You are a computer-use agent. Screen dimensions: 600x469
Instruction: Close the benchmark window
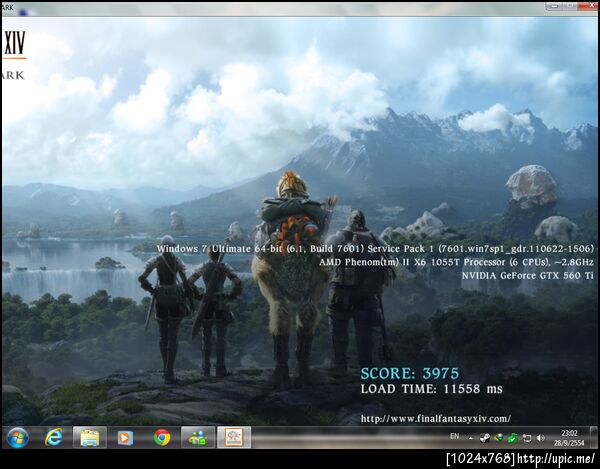click(x=589, y=6)
